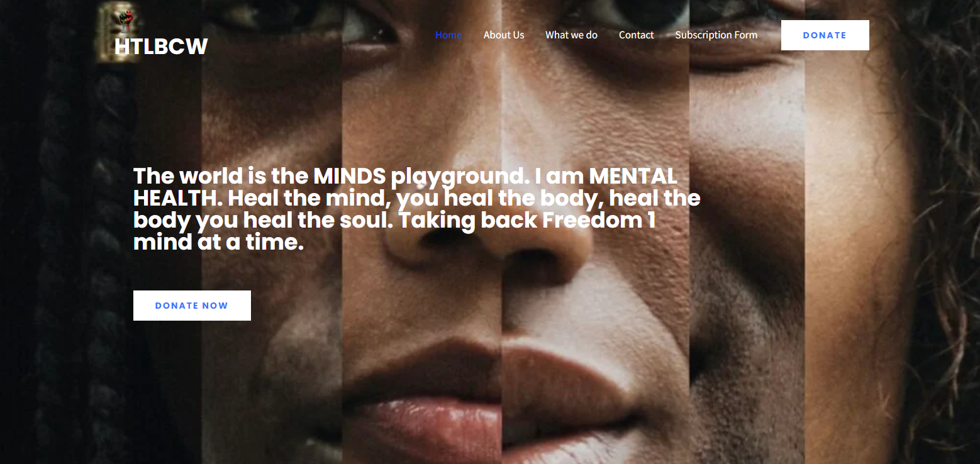
Task: Click the DONATE button in header
Action: pos(825,35)
